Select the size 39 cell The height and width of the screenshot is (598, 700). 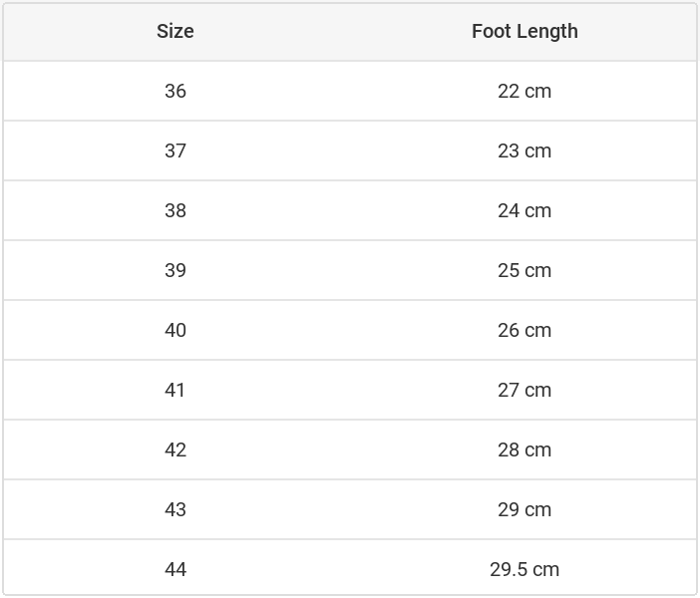coord(175,270)
